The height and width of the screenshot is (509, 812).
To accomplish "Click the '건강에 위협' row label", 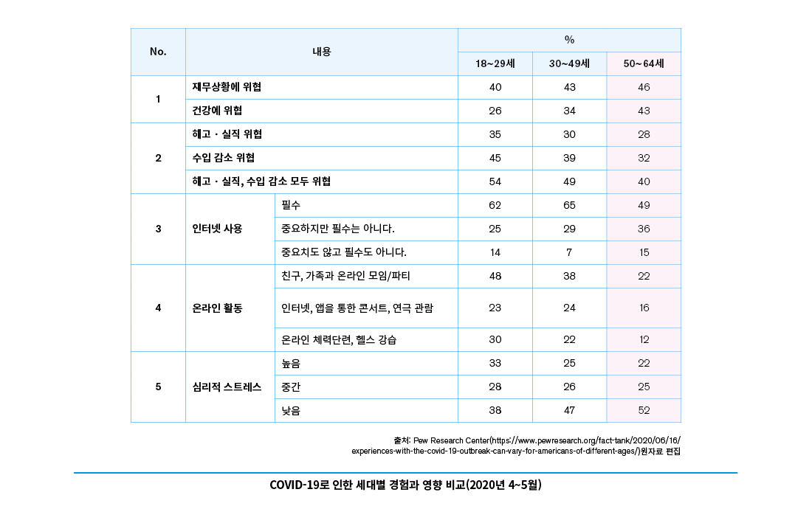I will coord(217,111).
